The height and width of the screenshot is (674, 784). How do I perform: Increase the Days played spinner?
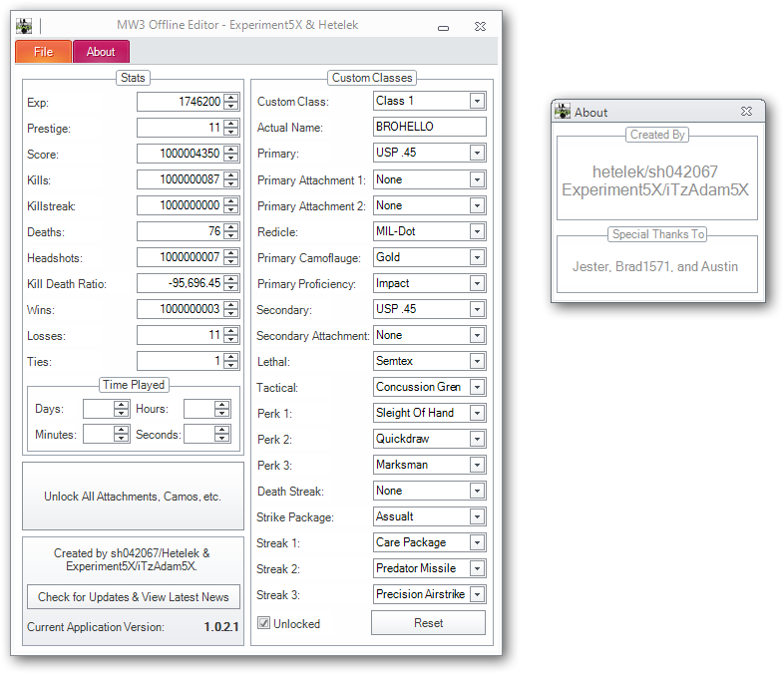click(x=121, y=405)
